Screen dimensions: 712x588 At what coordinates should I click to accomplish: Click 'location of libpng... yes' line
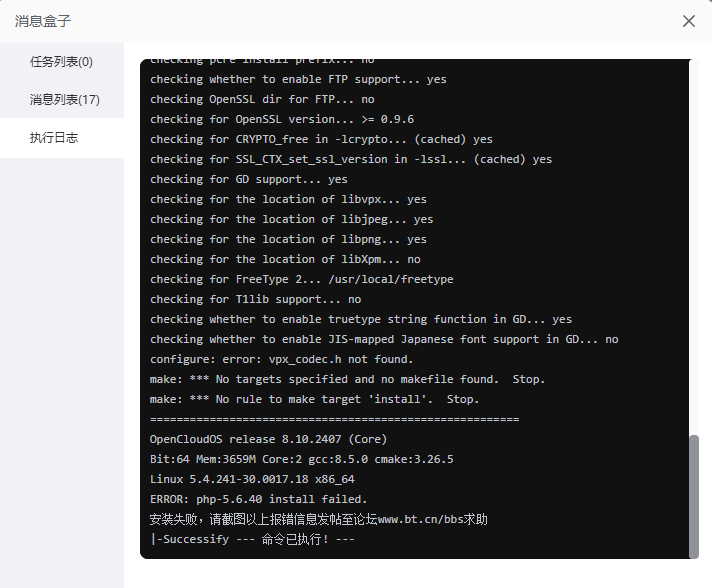[288, 239]
